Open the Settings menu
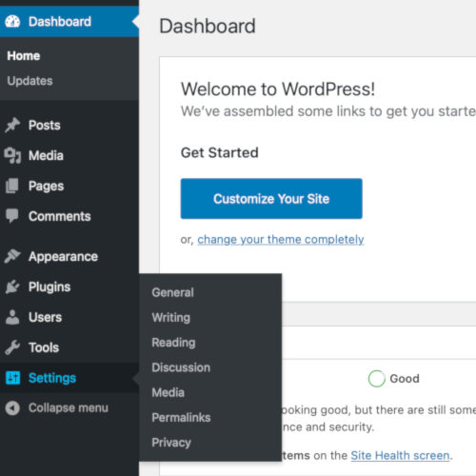 69,378
